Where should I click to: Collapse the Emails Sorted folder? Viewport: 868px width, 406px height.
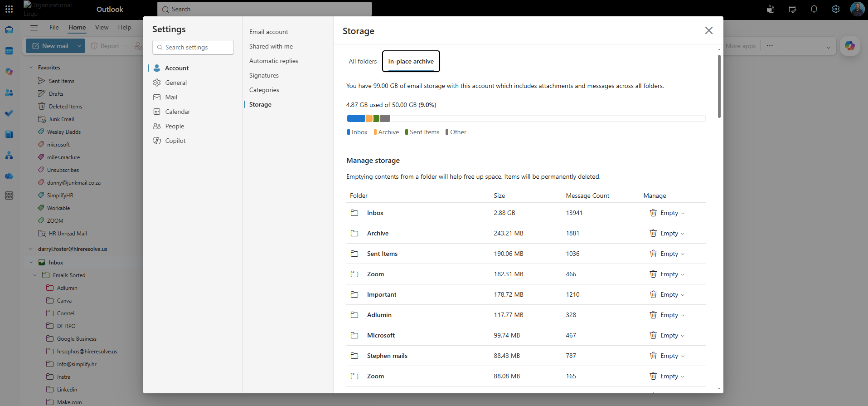(x=35, y=275)
